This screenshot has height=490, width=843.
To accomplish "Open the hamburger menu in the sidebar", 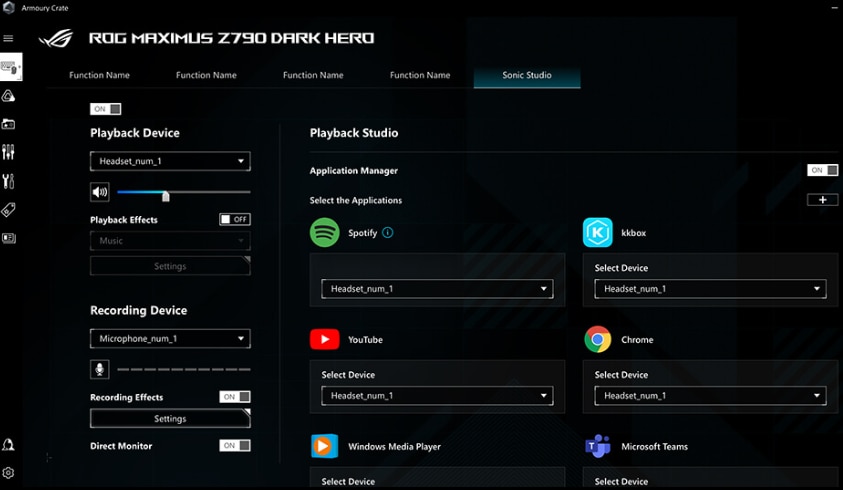I will pos(8,39).
